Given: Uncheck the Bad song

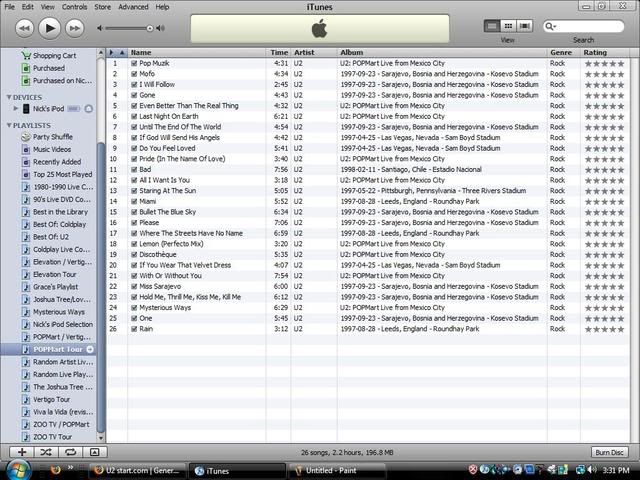Looking at the screenshot, I should point(134,169).
